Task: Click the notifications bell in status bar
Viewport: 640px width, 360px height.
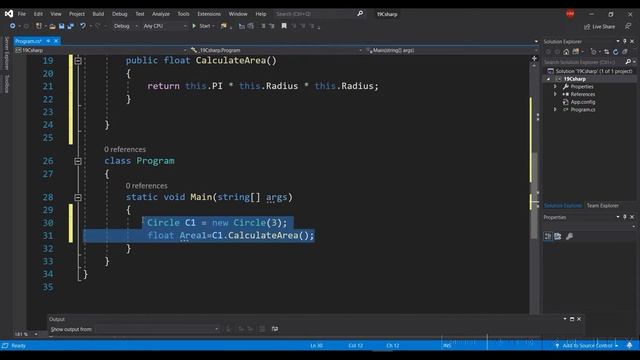Action: click(629, 345)
